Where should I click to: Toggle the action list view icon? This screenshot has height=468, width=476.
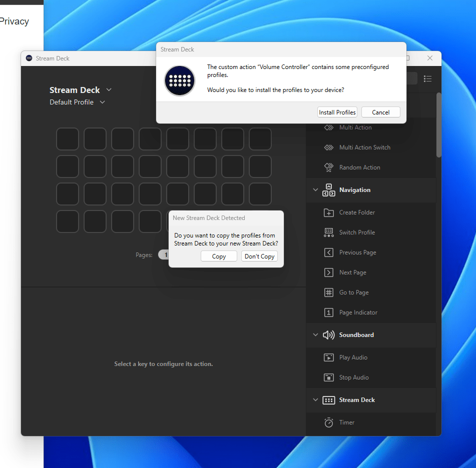[x=428, y=79]
